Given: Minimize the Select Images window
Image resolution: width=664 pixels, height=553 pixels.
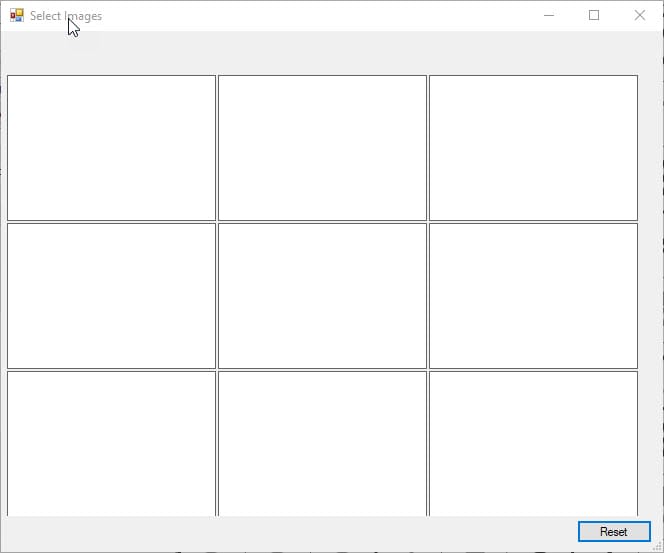Looking at the screenshot, I should (548, 16).
